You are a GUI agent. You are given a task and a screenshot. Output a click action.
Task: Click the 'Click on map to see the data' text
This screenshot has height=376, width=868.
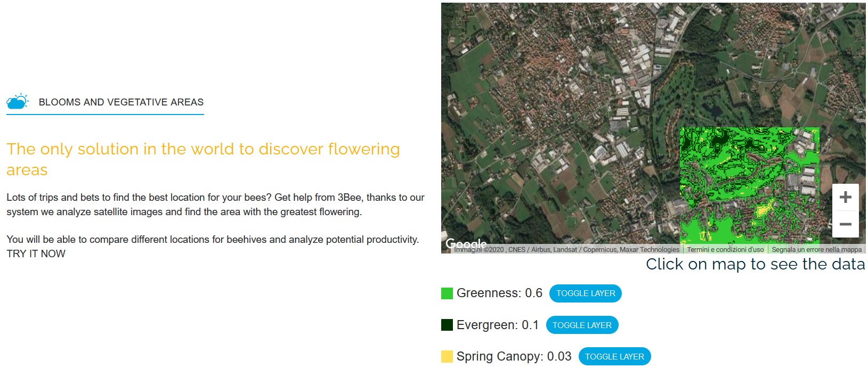coord(755,264)
